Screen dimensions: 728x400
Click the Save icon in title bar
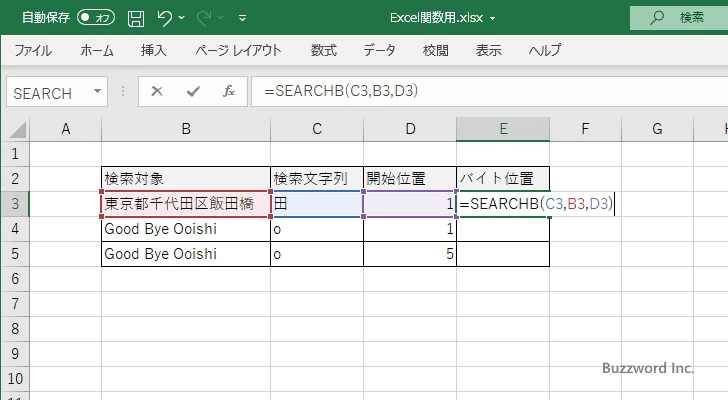point(136,18)
